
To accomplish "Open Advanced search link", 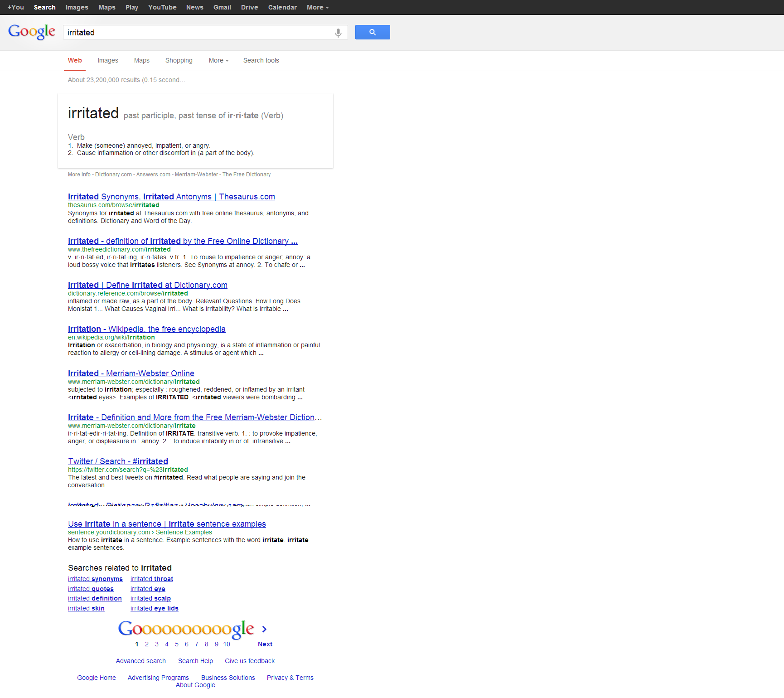I will click(141, 661).
